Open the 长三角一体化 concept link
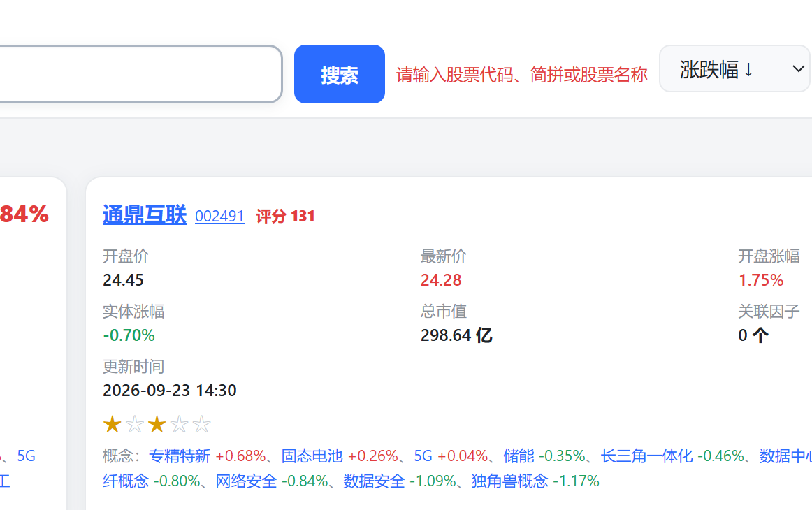This screenshot has height=510, width=812. [x=647, y=456]
